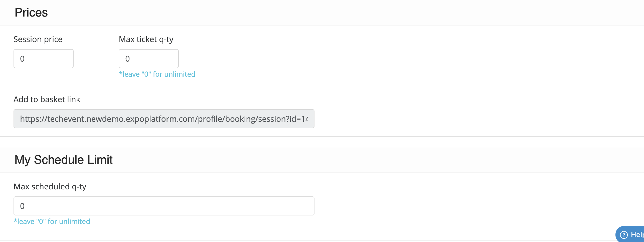
Task: Focus the Session price input field
Action: pos(44,59)
